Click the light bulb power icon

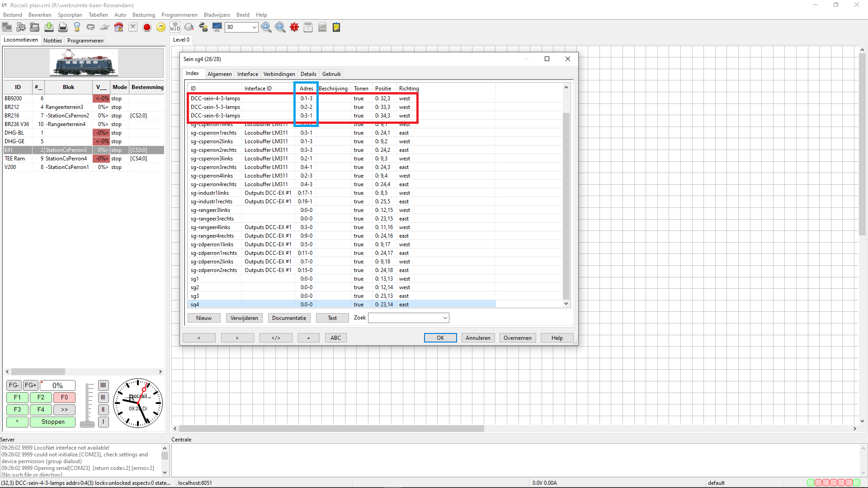tap(77, 28)
